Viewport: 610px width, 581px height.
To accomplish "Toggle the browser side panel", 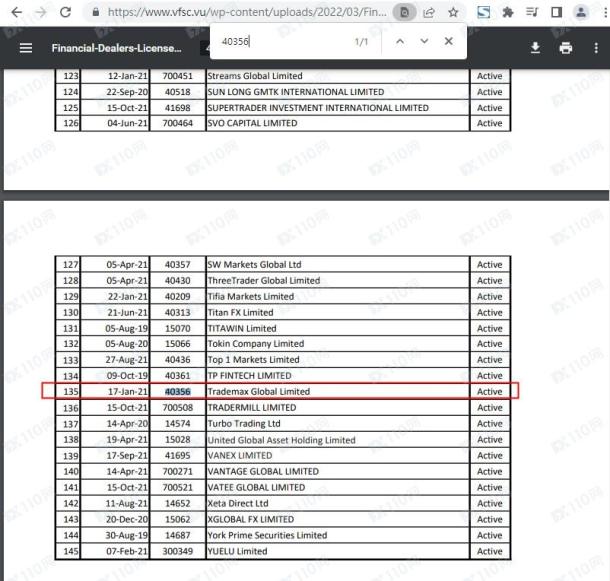I will click(556, 12).
